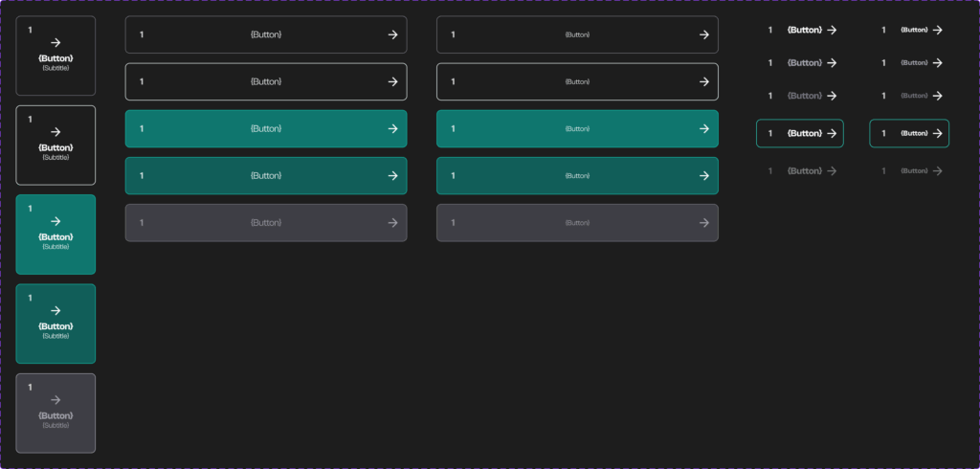Click arrow inside teal-outlined bold-text compact button
The height and width of the screenshot is (469, 980).
click(x=832, y=133)
